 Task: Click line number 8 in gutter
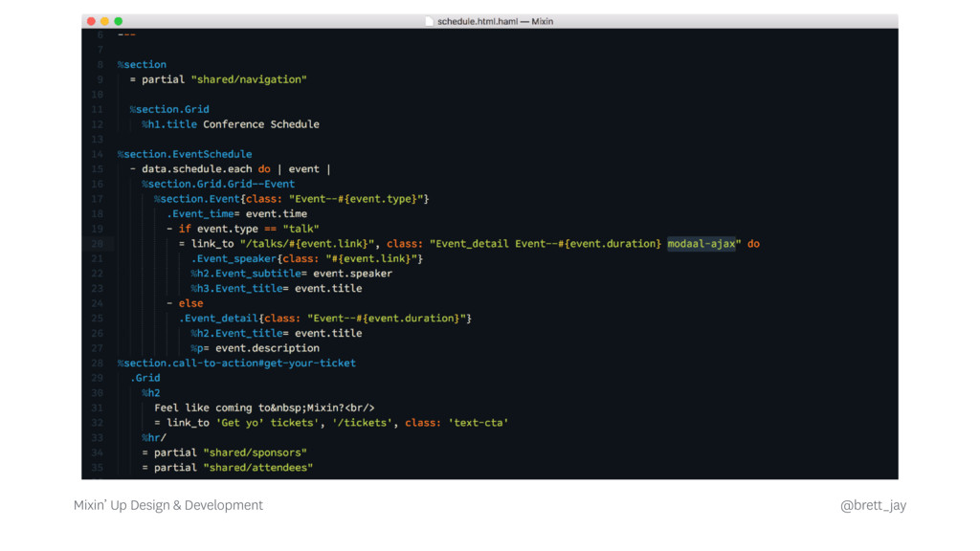point(100,64)
